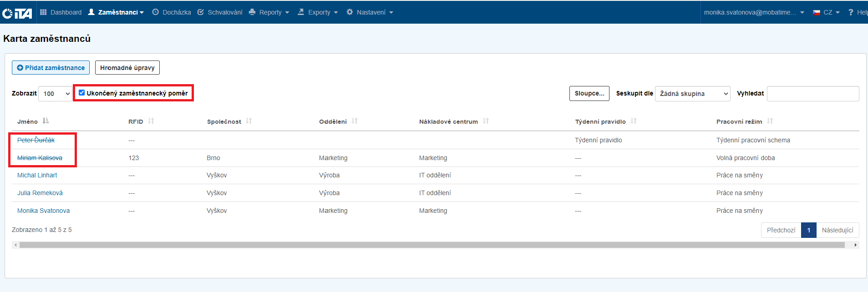Click the Oddělení column sort icon
Viewport: 868px width, 292px height.
[355, 121]
